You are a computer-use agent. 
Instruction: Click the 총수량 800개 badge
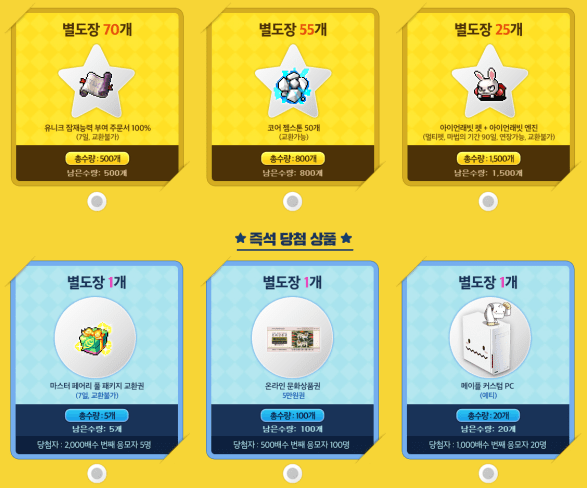(x=293, y=159)
